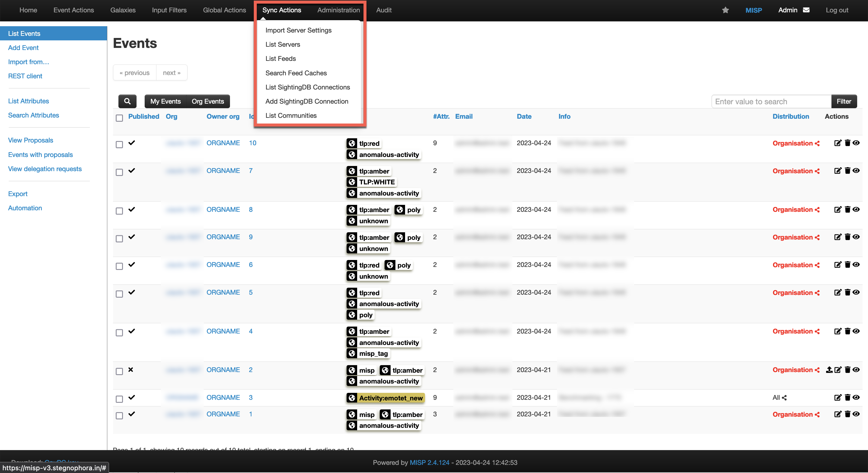View event 8 via eye icon
The width and height of the screenshot is (868, 473).
(856, 209)
